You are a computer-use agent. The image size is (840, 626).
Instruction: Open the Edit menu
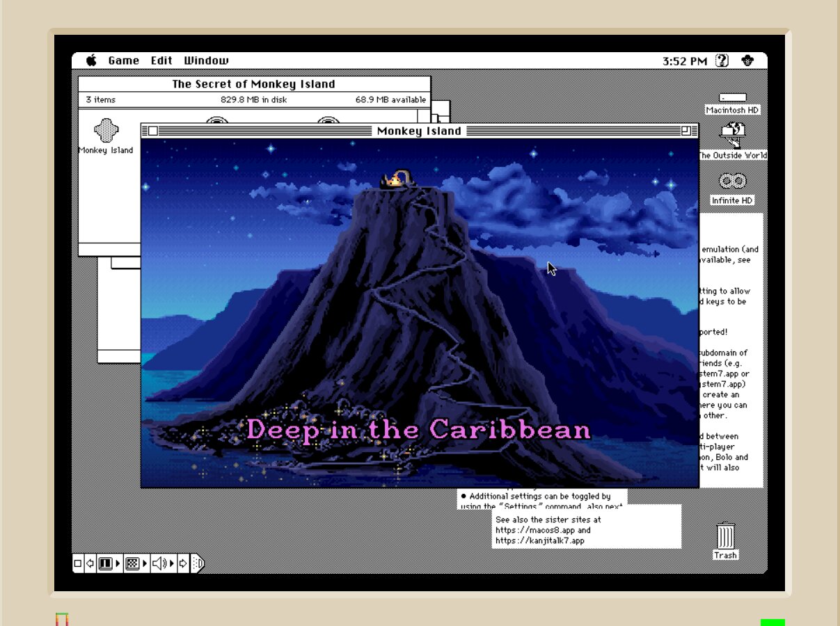[161, 61]
